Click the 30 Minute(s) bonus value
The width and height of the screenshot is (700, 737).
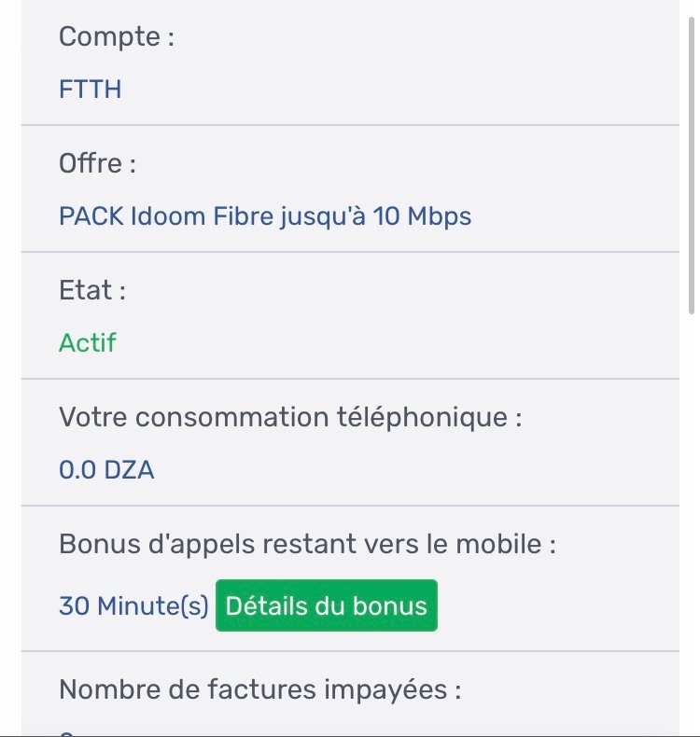tap(133, 606)
